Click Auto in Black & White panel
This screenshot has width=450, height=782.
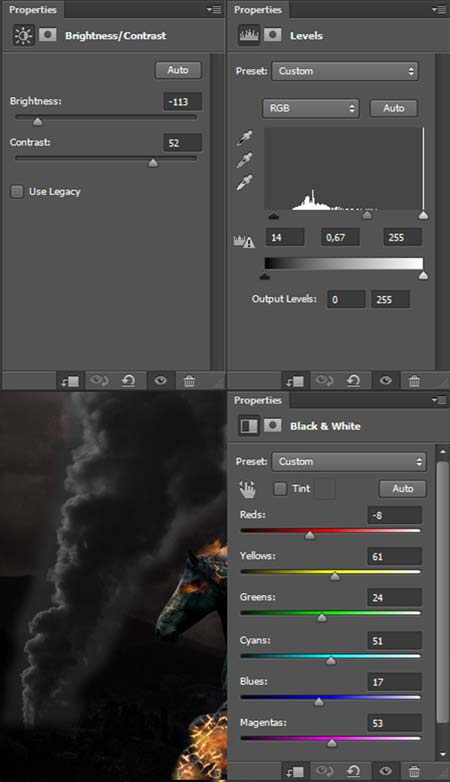click(403, 489)
